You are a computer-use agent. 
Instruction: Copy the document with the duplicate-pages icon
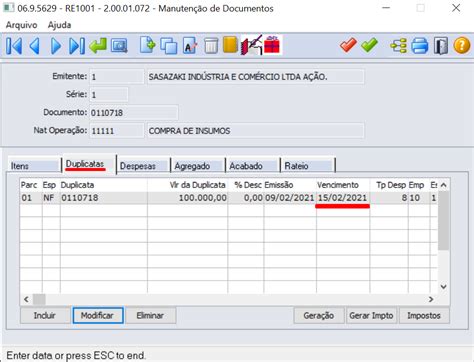click(169, 46)
